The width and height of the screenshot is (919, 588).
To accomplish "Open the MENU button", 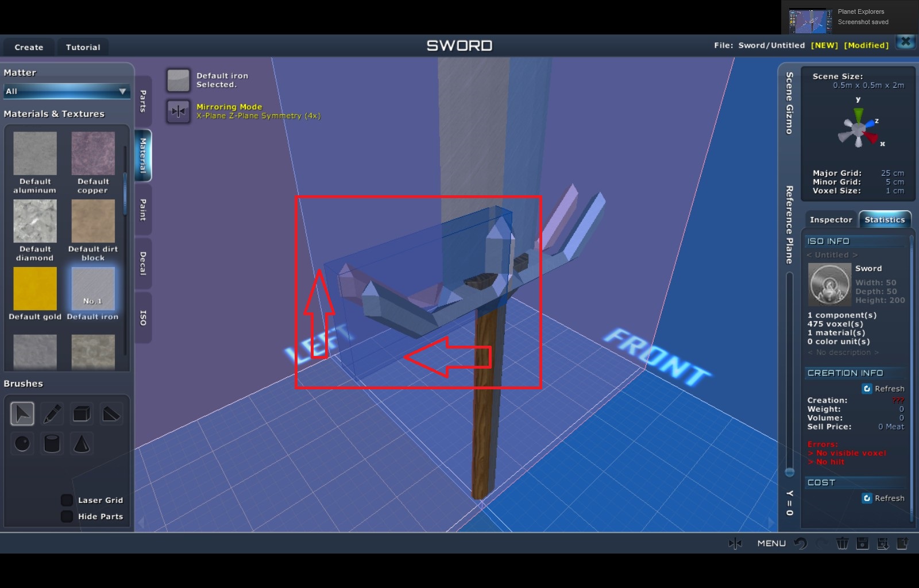I will (x=771, y=543).
